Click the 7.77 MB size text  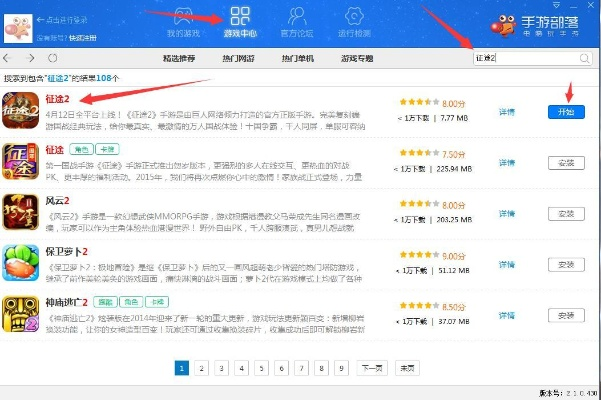click(x=454, y=118)
